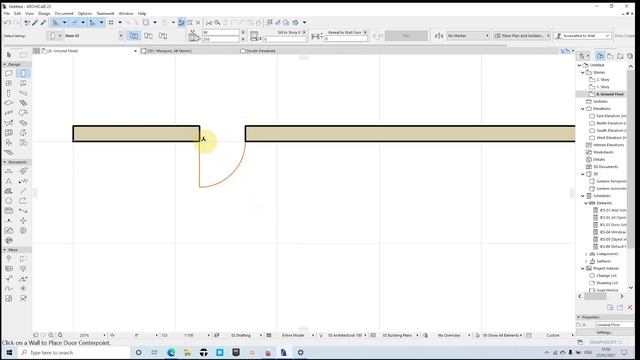Open the Options menu
640x360 pixels.
[x=85, y=13]
